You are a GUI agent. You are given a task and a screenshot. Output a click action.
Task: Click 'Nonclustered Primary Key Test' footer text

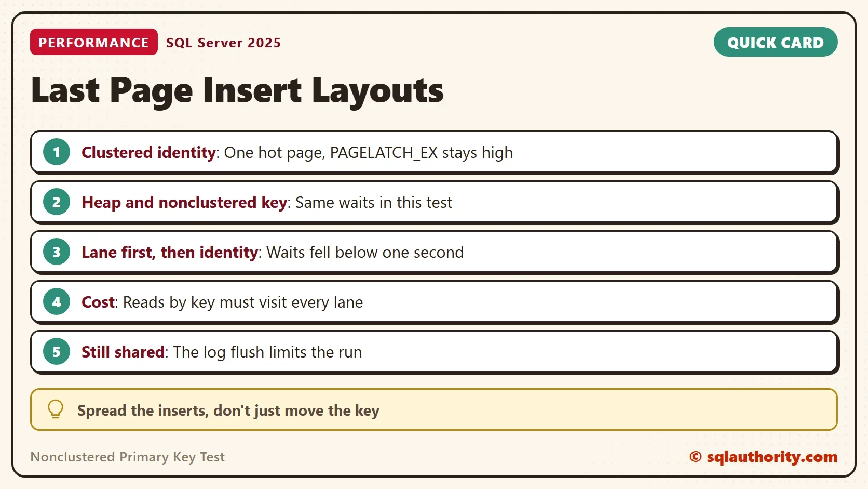coord(128,457)
